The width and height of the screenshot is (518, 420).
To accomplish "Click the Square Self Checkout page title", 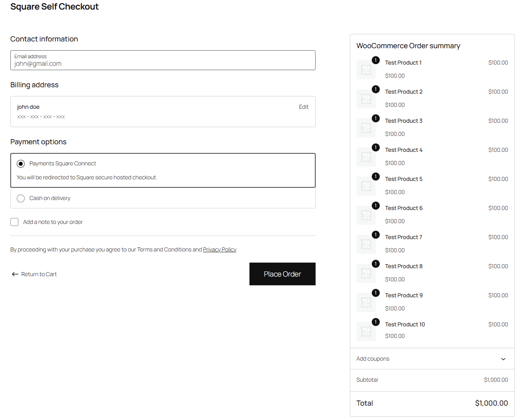I will click(55, 7).
